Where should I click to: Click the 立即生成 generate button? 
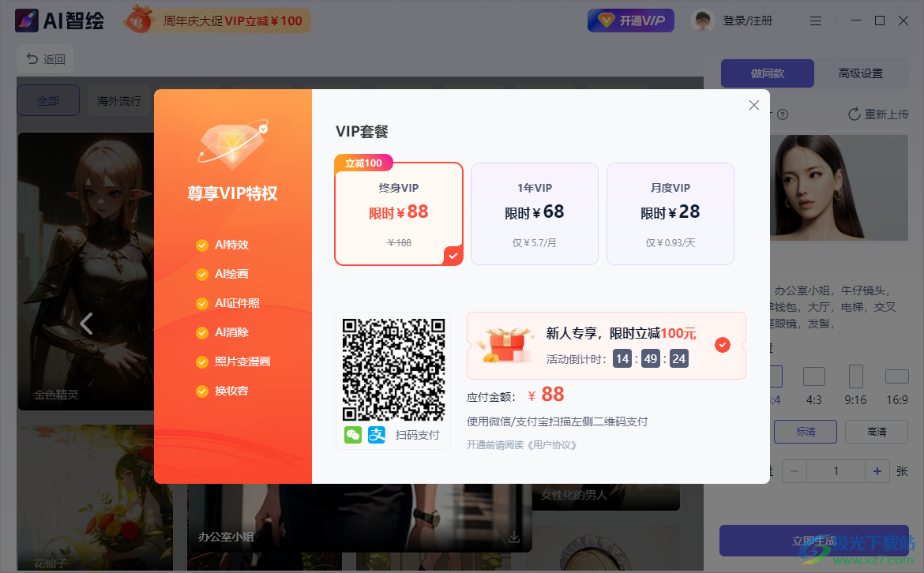[814, 541]
